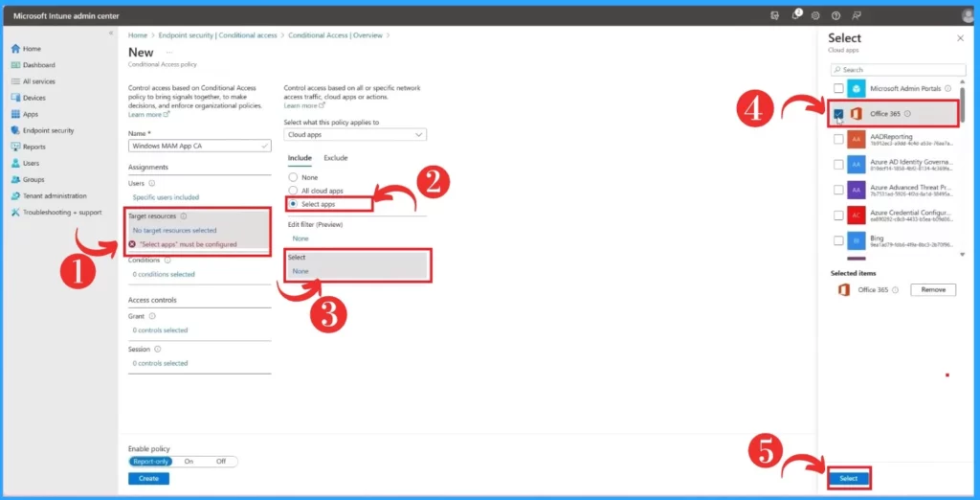980x500 pixels.
Task: Close the Select cloud apps panel
Action: click(960, 38)
